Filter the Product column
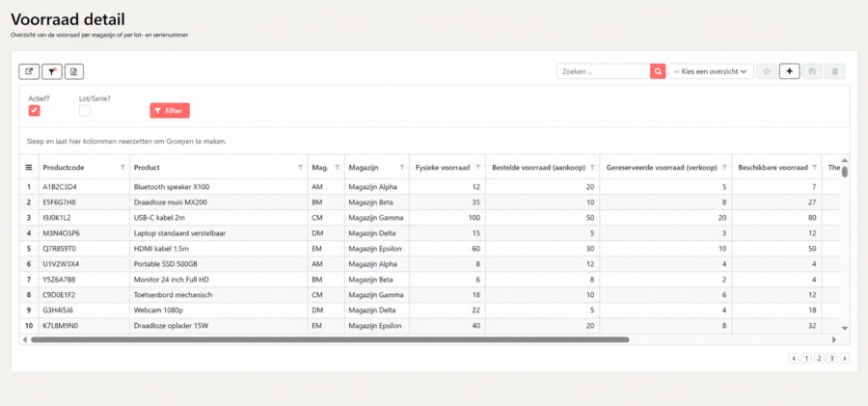Screen dimensions: 868x406 (x=301, y=167)
